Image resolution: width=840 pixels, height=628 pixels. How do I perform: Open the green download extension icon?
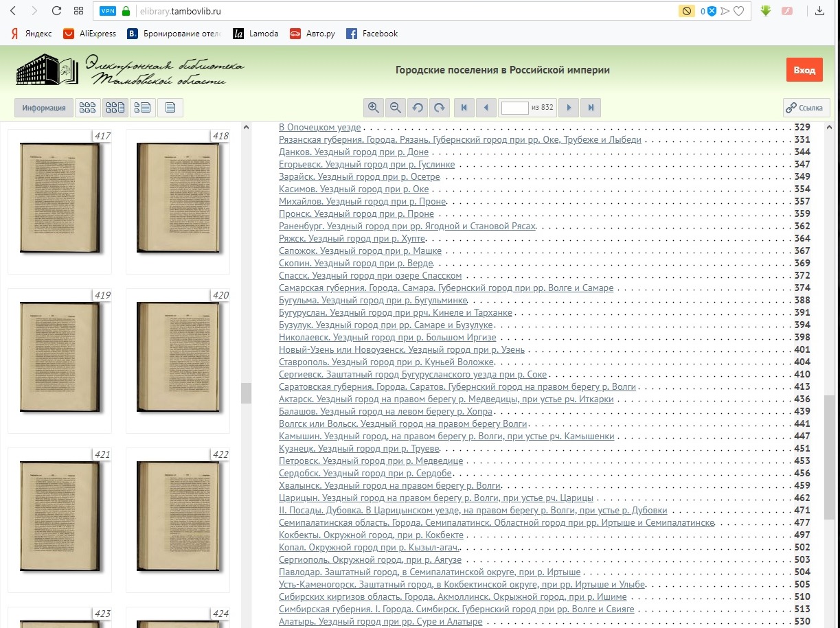[766, 11]
